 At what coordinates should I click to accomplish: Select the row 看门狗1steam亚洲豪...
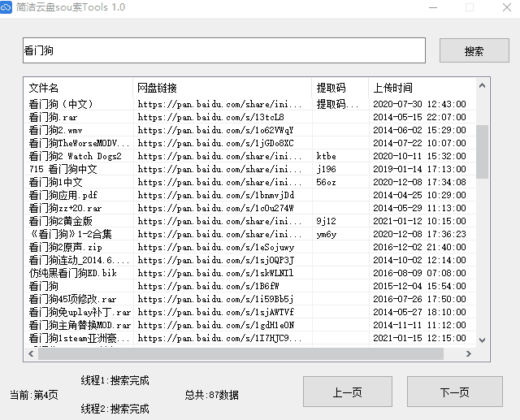point(250,338)
